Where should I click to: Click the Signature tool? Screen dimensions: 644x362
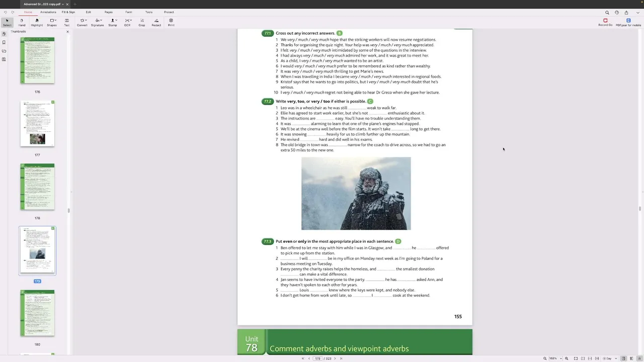pos(97,22)
